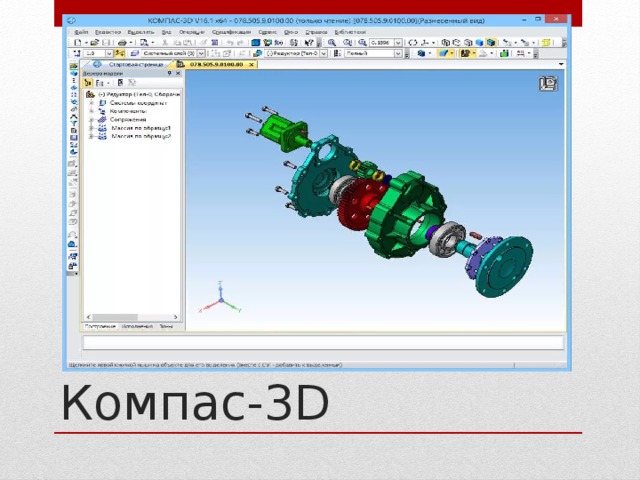This screenshot has width=640, height=480.
Task: Expand the Сопряжения tree node
Action: tap(91, 120)
